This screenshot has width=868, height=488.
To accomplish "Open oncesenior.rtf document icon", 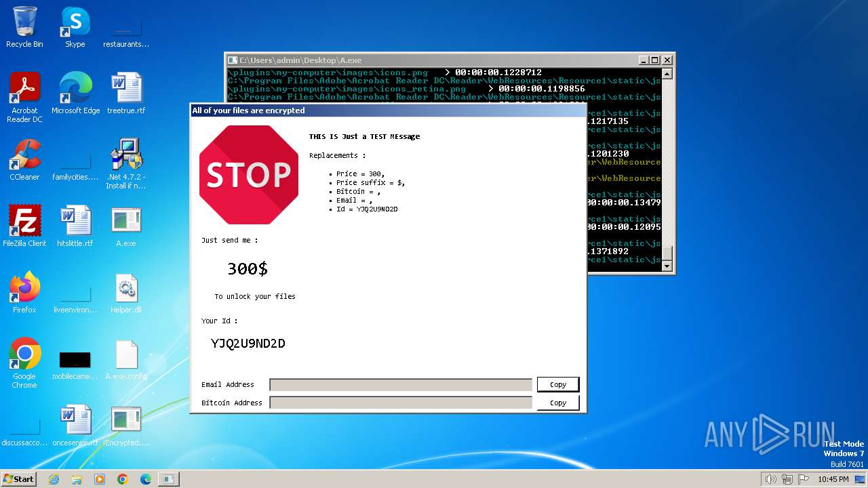I will 75,426.
